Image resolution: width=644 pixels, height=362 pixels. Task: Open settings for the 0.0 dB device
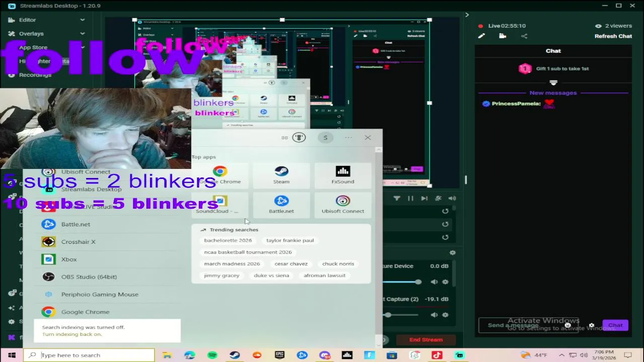445,282
